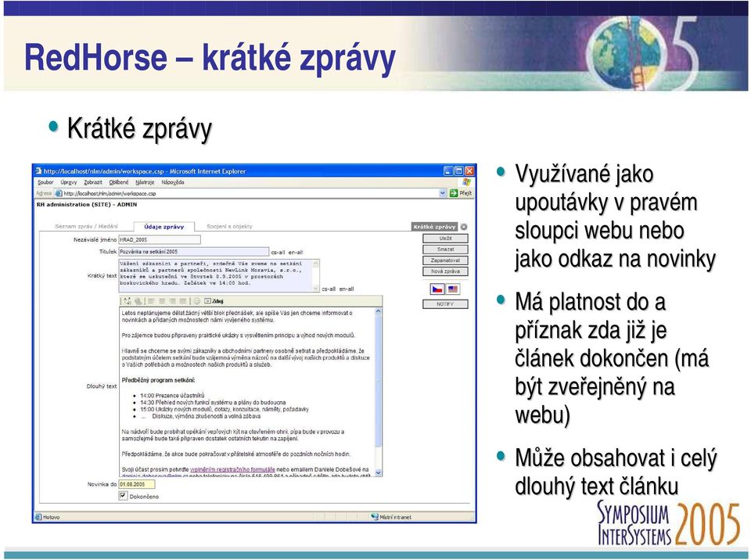Image resolution: width=751 pixels, height=560 pixels.
Task: Click the Nová zpráva button
Action: (445, 271)
